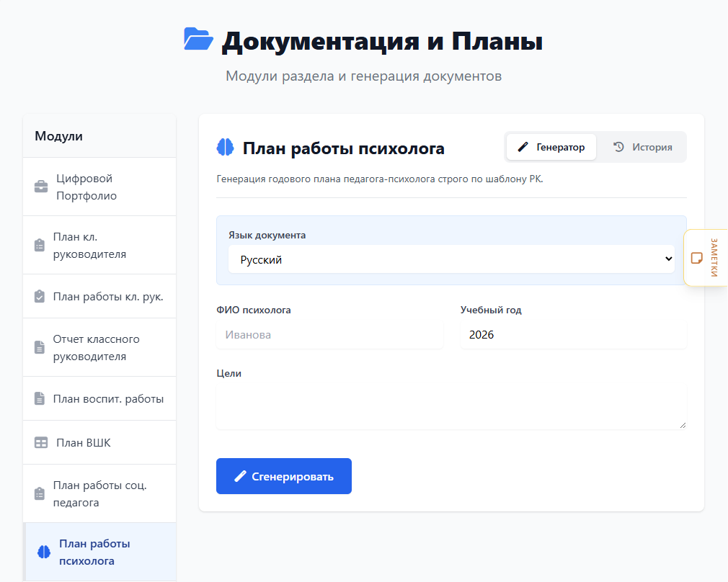
Task: Click the Язык документа label
Action: pyautogui.click(x=267, y=235)
